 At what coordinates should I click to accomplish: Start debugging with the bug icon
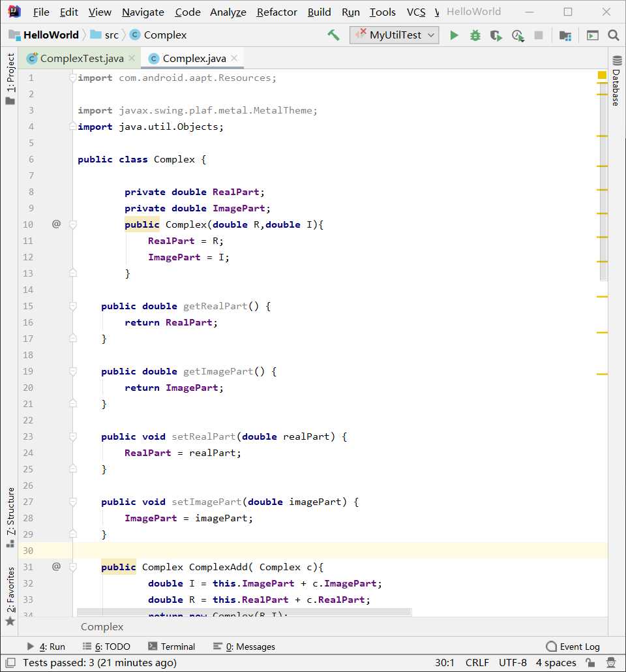tap(475, 35)
